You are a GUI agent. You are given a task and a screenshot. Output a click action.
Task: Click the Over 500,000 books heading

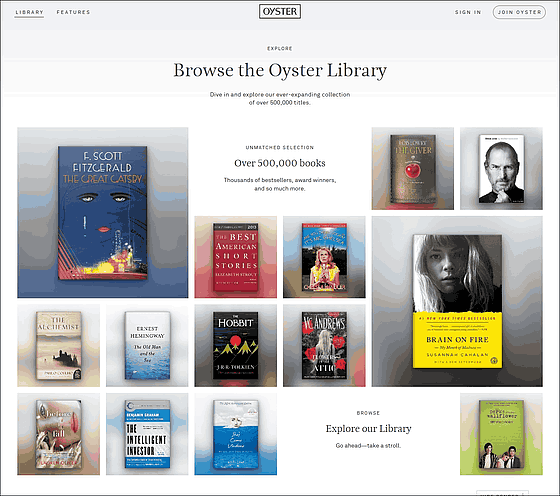click(x=280, y=163)
